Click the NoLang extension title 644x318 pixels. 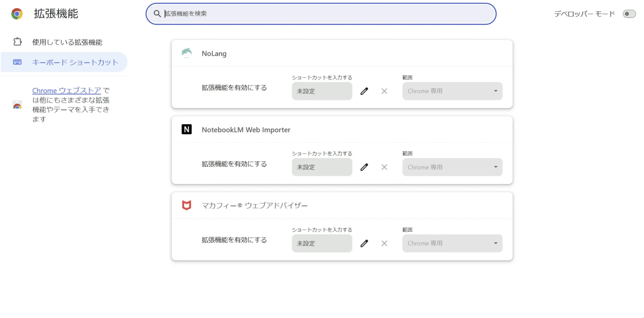coord(214,53)
